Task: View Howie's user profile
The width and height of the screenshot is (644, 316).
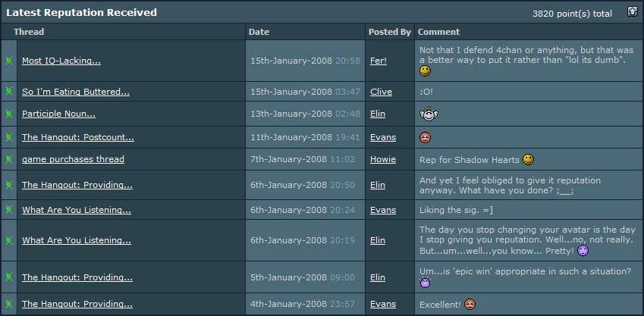Action: [x=383, y=159]
